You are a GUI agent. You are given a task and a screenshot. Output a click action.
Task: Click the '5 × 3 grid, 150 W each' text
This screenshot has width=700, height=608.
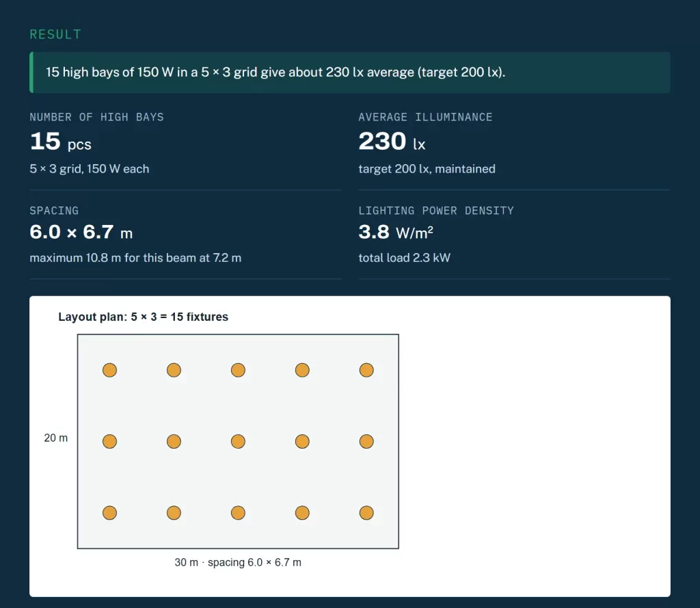90,169
